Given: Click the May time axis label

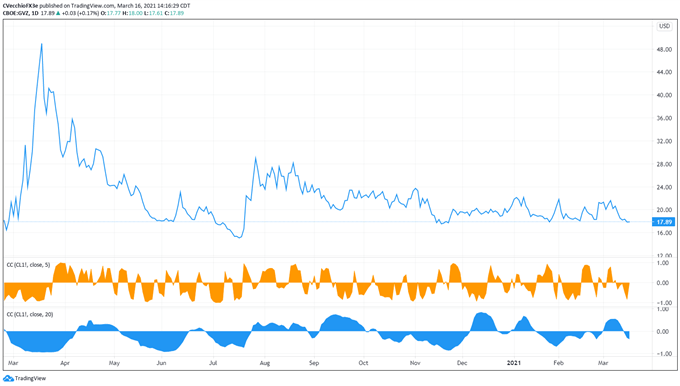Looking at the screenshot, I should pyautogui.click(x=114, y=363).
